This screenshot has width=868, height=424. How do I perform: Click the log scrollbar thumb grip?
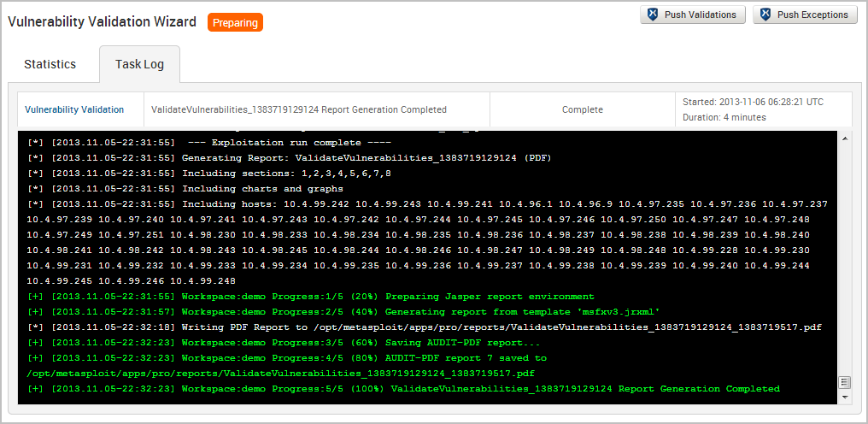[x=845, y=382]
